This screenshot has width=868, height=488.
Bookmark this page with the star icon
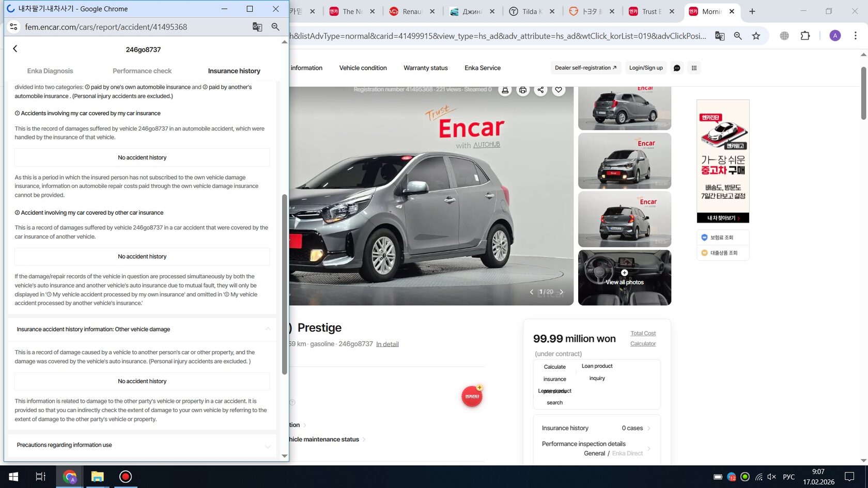tap(756, 36)
